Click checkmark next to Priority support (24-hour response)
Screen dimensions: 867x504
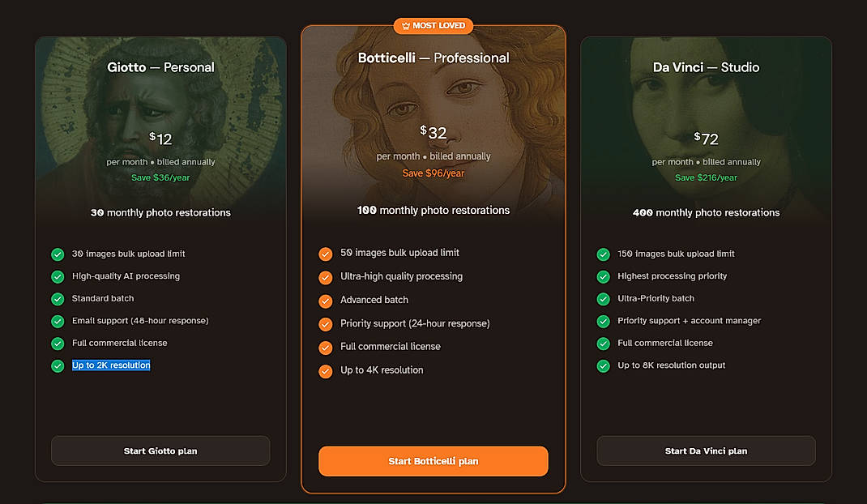325,324
